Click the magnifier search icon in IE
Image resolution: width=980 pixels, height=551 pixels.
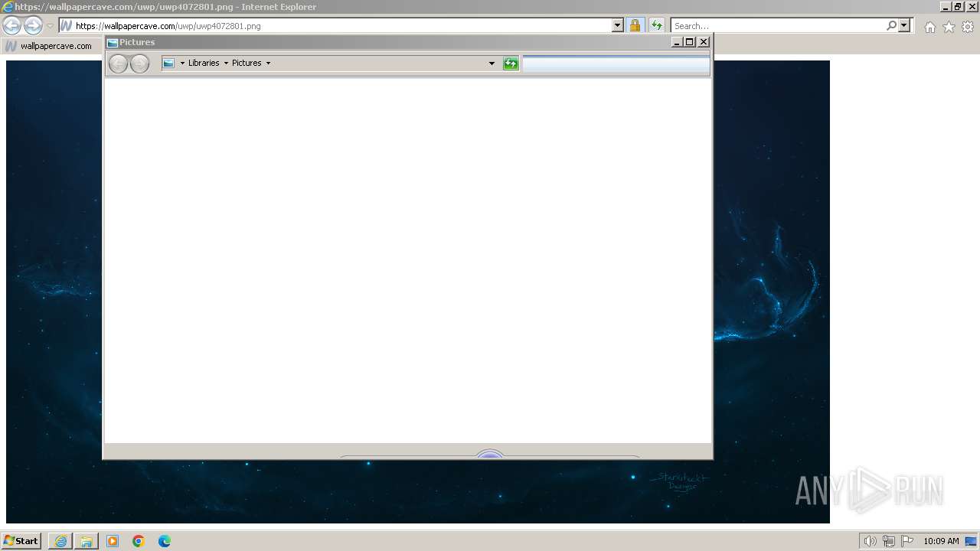pos(891,25)
